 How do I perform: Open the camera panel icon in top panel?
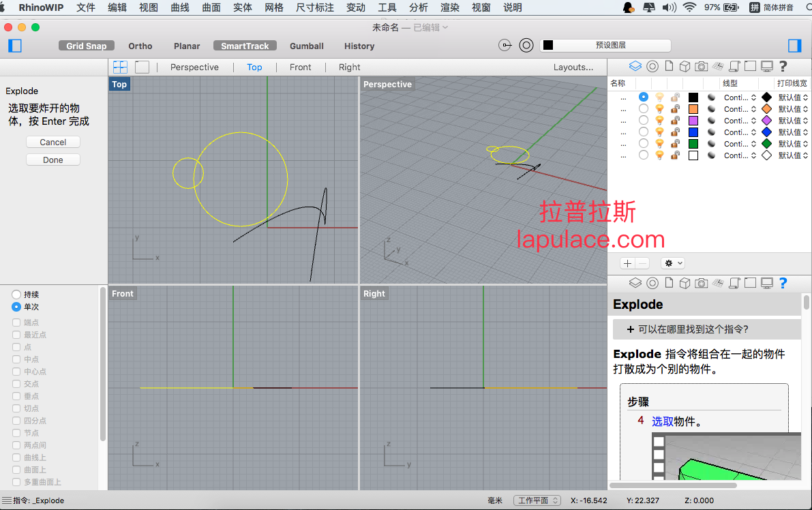701,66
